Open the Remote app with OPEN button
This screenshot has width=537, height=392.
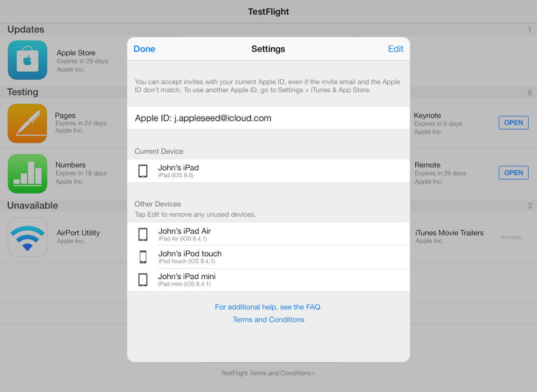pos(513,173)
